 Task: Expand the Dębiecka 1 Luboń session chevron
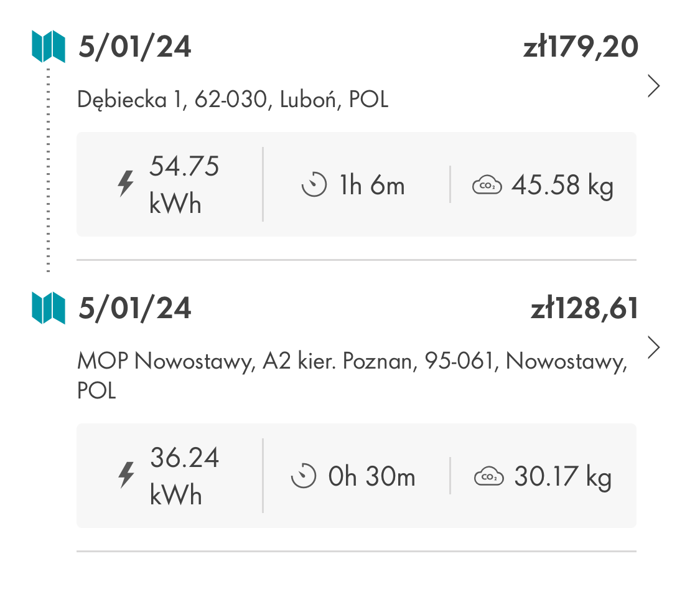653,86
